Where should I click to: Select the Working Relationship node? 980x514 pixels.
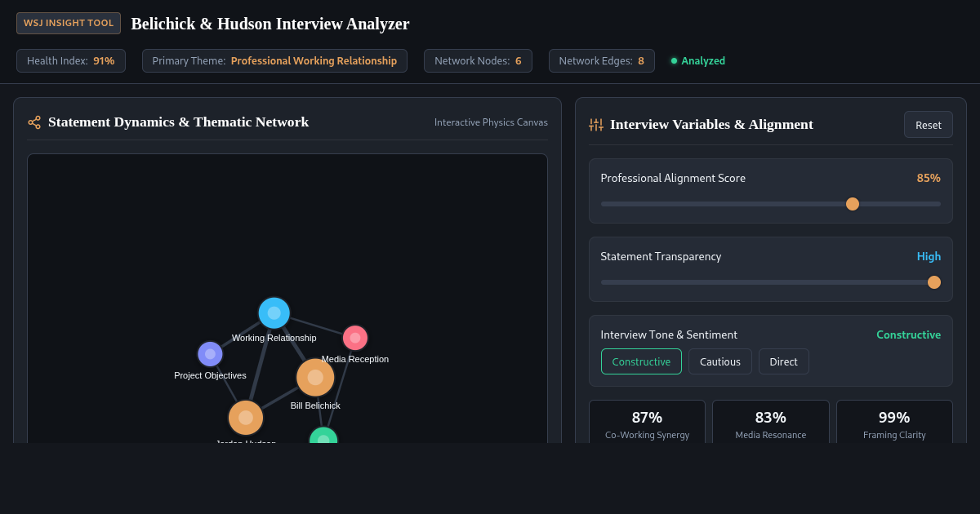[x=274, y=313]
